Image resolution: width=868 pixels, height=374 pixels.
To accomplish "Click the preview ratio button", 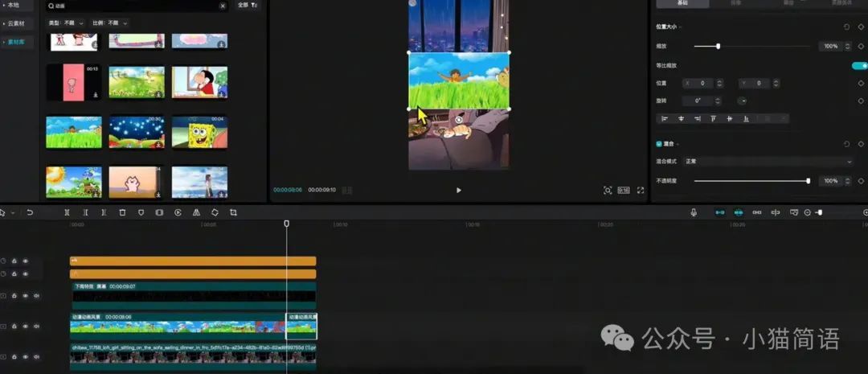I will [624, 190].
